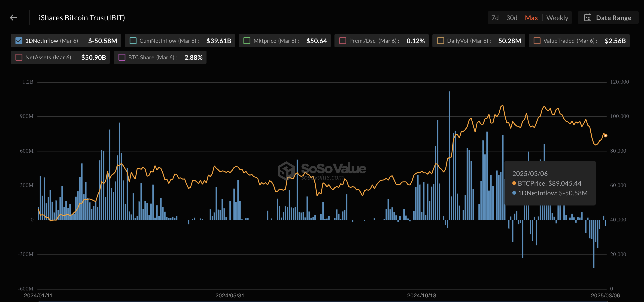The image size is (644, 302).
Task: Click the 40,000 right axis label
Action: click(x=618, y=220)
